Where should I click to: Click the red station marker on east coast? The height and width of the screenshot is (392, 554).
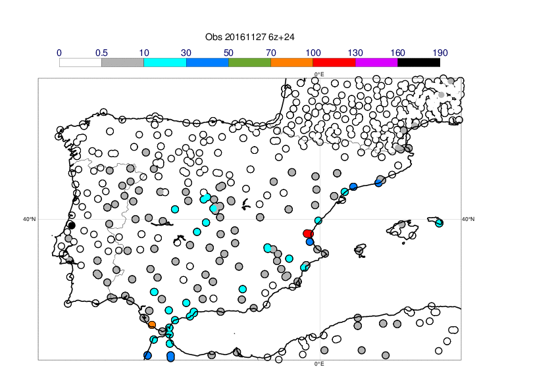point(308,233)
